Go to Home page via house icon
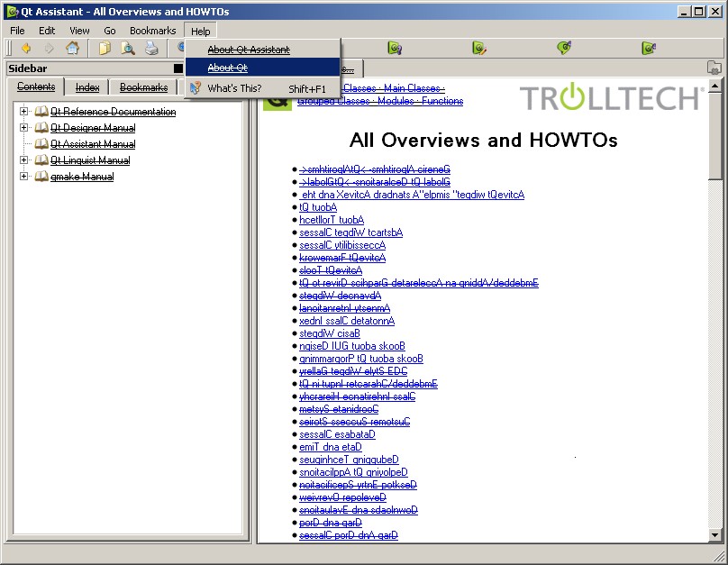Viewport: 728px width, 565px height. [x=72, y=49]
